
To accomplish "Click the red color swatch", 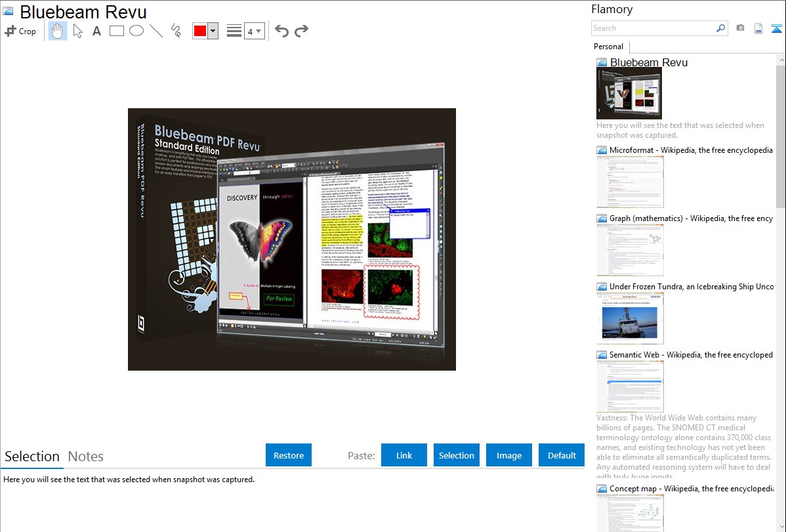I will (200, 31).
